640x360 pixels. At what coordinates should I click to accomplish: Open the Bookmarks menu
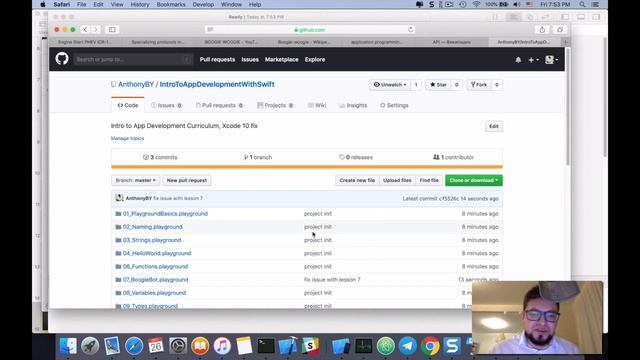(171, 4)
